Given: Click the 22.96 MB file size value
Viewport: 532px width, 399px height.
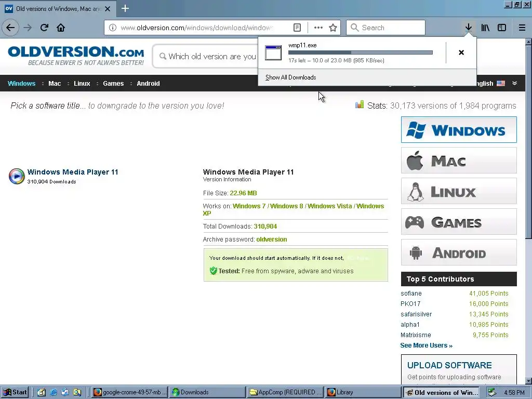Looking at the screenshot, I should tap(243, 193).
